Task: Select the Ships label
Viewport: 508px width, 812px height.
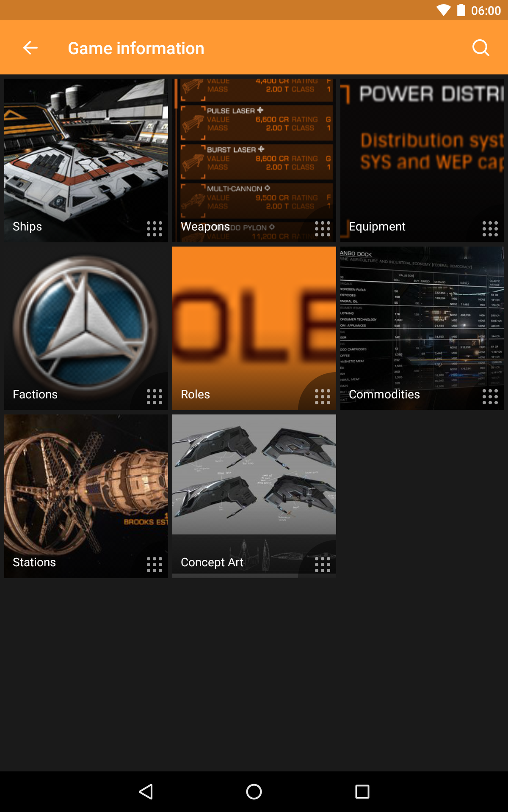Action: pyautogui.click(x=27, y=227)
